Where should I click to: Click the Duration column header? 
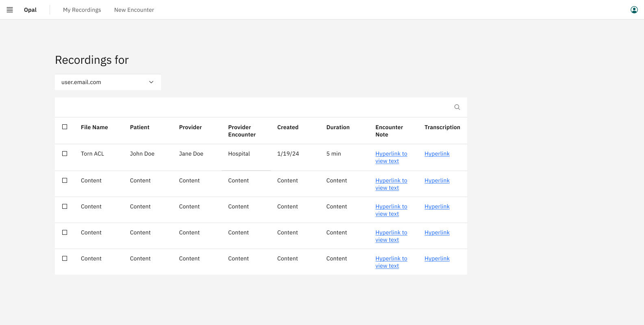[338, 127]
